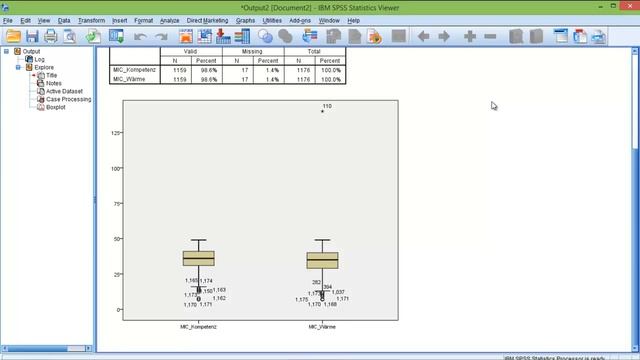Open the View menu
The image size is (640, 360).
tap(44, 20)
